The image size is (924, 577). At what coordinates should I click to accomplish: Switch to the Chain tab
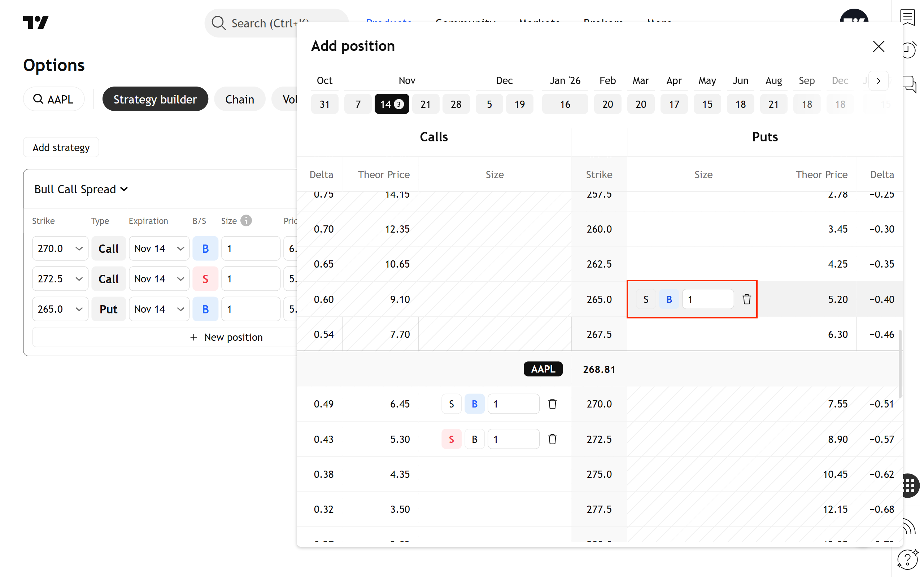click(x=239, y=99)
